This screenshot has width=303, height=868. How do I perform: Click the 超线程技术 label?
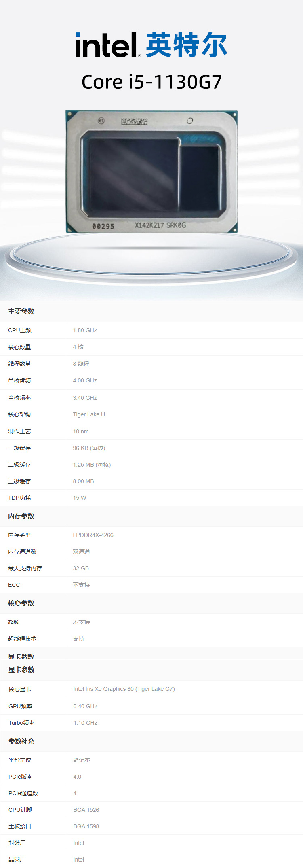22,639
